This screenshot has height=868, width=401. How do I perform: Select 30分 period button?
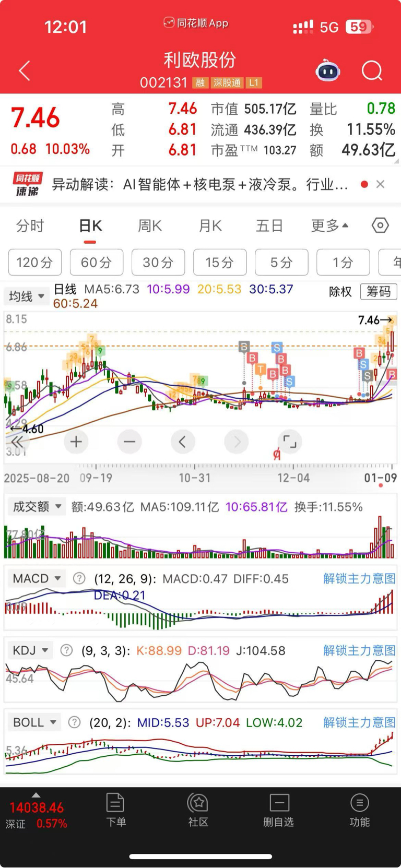[x=158, y=262]
